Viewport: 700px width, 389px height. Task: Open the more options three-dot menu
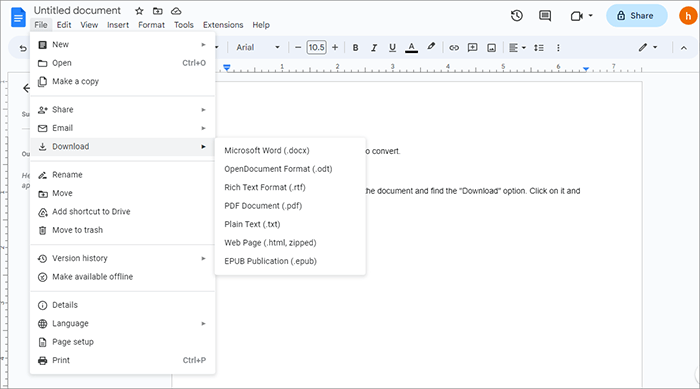coord(558,47)
